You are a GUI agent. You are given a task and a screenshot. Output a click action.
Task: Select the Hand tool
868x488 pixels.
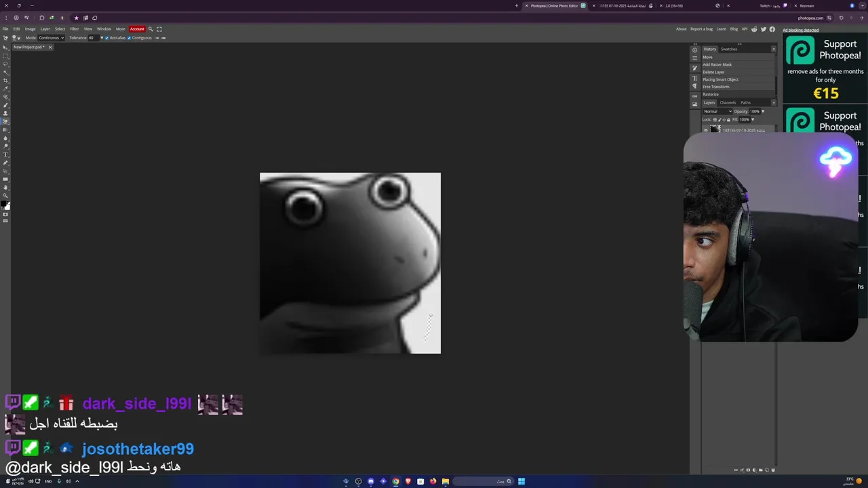click(5, 187)
